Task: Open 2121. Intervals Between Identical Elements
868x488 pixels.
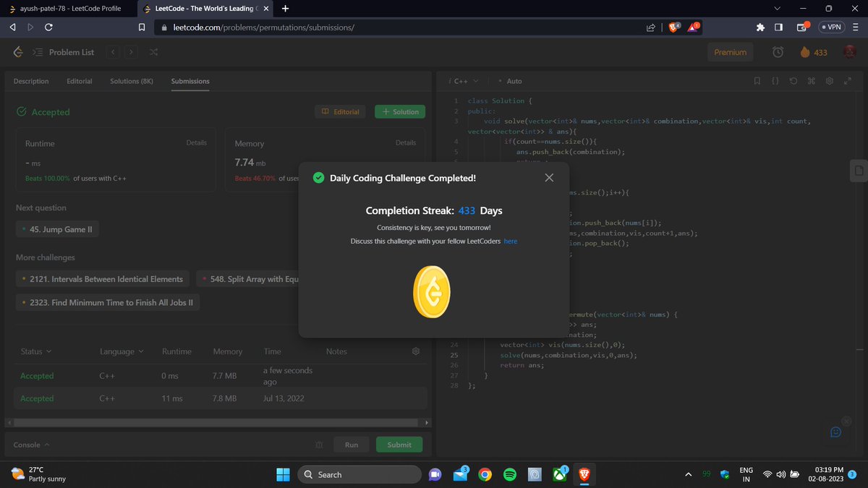Action: coord(103,279)
